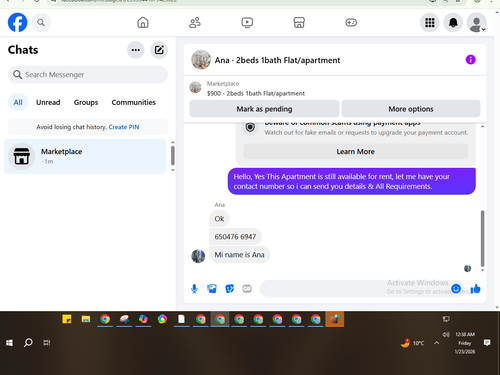Open the $900 listing thumbnail
This screenshot has width=500, height=375.
[x=195, y=88]
